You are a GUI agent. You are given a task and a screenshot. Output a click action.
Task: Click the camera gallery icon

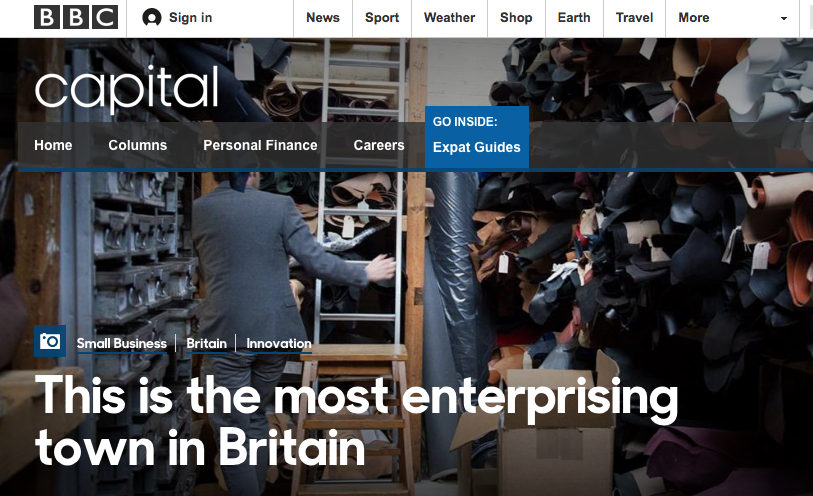point(50,341)
